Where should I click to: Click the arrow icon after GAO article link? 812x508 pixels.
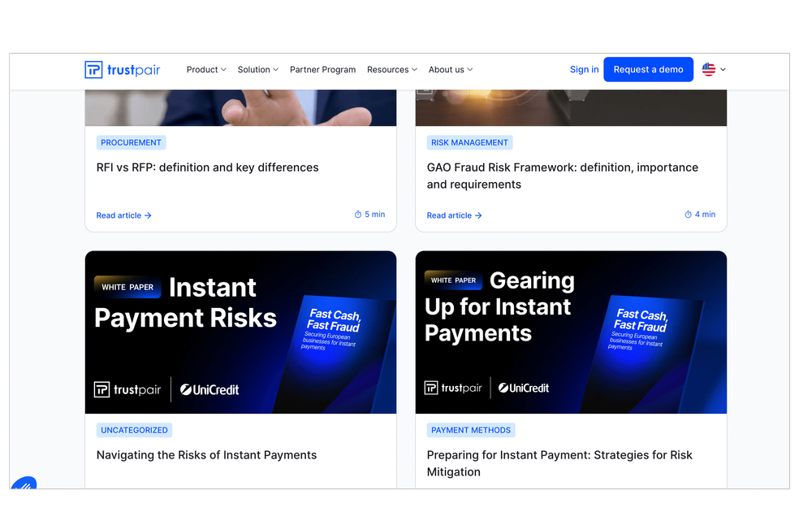(478, 215)
